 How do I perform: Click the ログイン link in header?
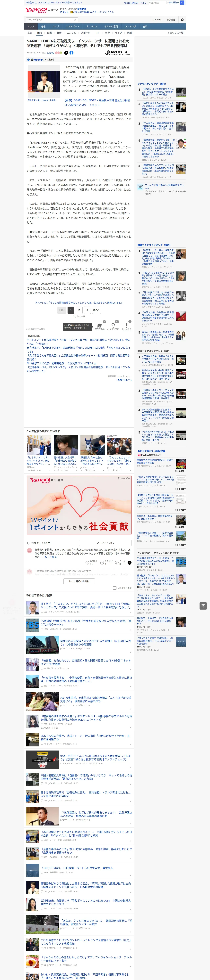click(x=64, y=12)
